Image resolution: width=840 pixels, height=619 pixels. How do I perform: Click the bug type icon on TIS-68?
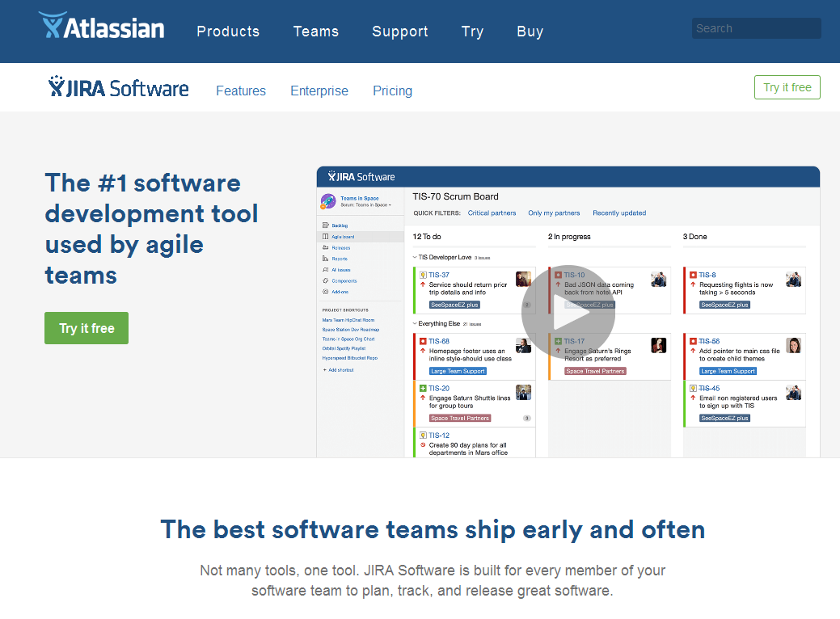point(423,341)
